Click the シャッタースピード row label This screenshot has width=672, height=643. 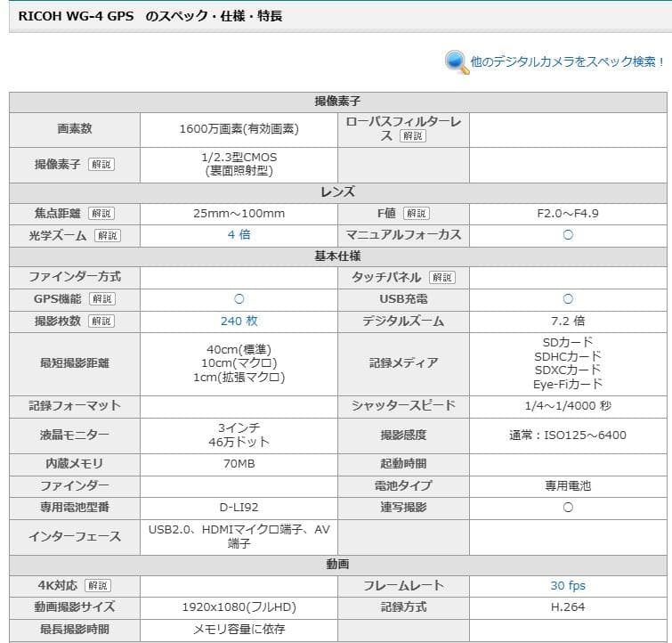click(x=403, y=406)
